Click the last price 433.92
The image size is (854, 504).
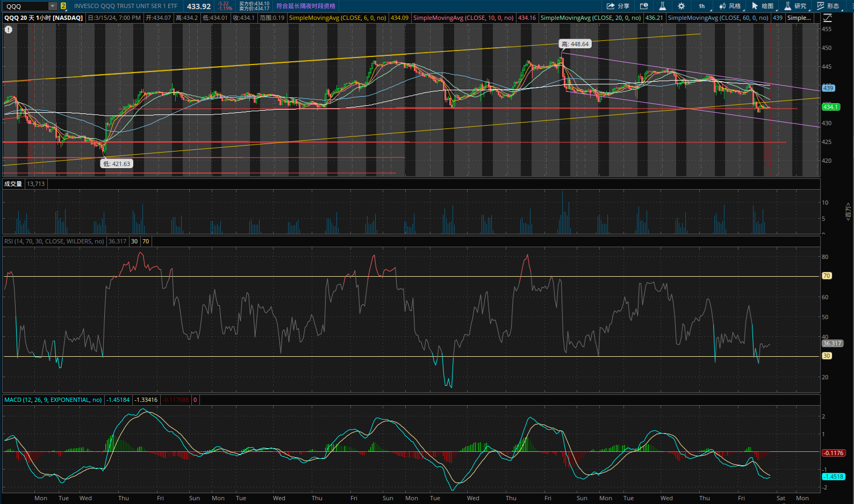click(x=199, y=6)
